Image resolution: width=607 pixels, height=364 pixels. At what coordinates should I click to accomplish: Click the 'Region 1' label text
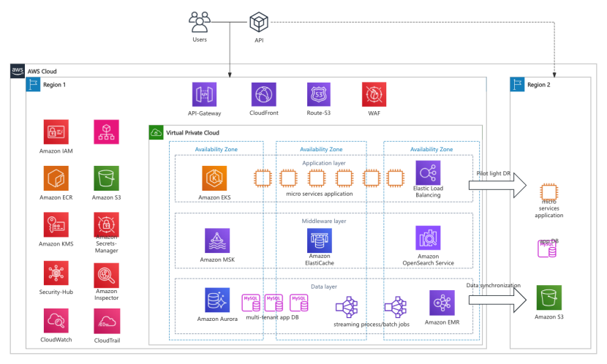point(55,85)
